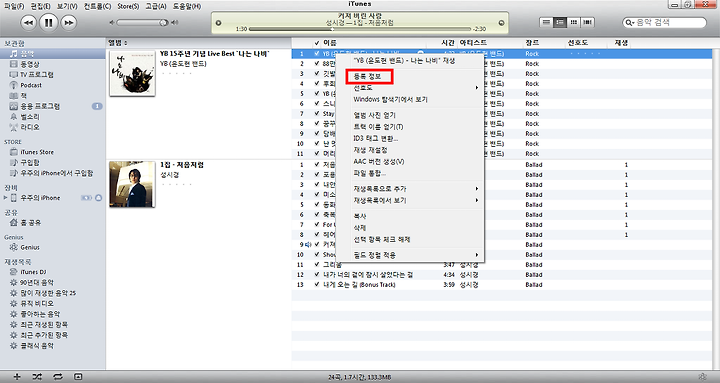
Task: Adjust the volume slider
Action: point(142,23)
